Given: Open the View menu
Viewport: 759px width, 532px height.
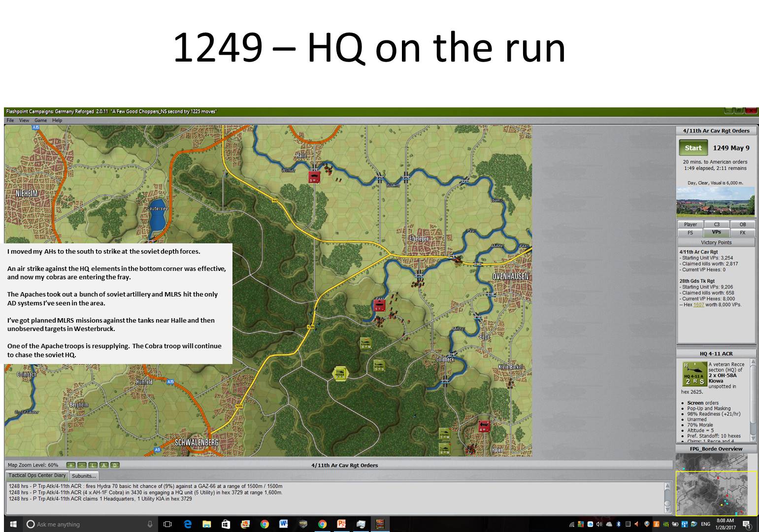Looking at the screenshot, I should pos(24,120).
